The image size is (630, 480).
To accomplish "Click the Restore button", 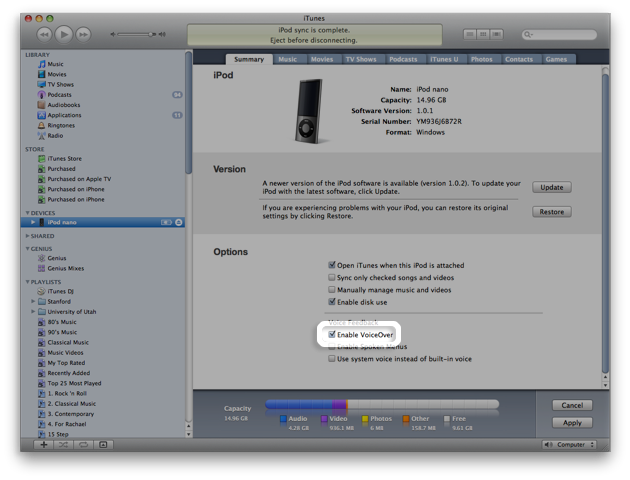I will (x=552, y=212).
